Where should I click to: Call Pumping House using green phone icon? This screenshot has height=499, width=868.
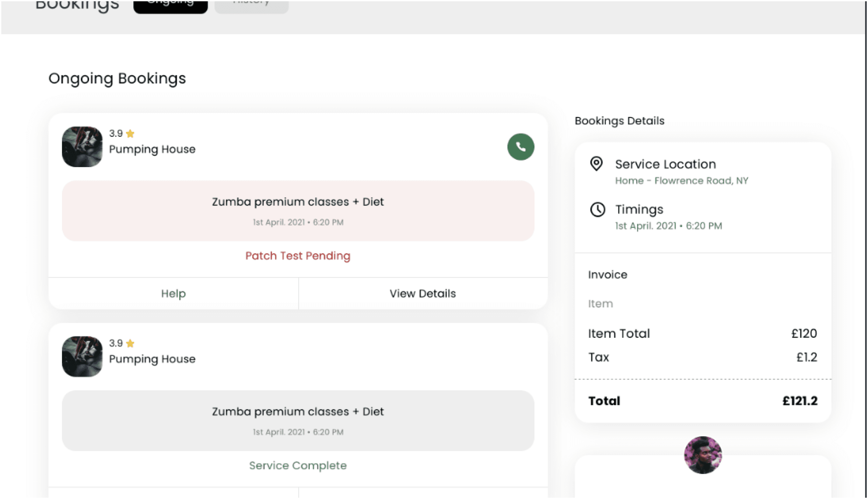pos(520,147)
